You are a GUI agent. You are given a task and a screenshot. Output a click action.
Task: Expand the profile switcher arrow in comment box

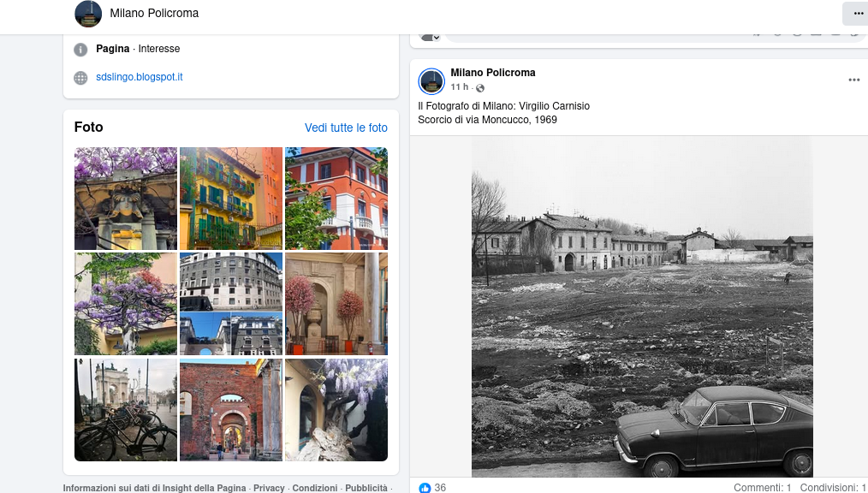(x=436, y=38)
